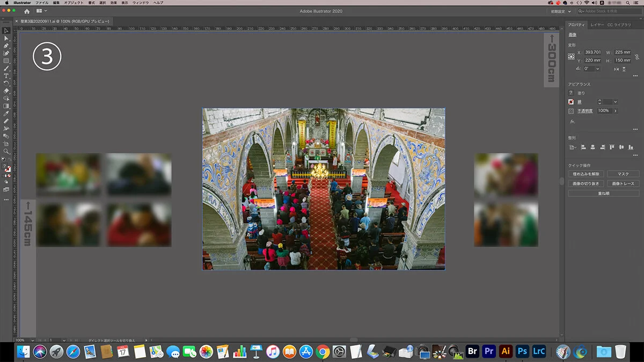The image size is (644, 362).
Task: Expand opacity options arrow
Action: tap(616, 111)
